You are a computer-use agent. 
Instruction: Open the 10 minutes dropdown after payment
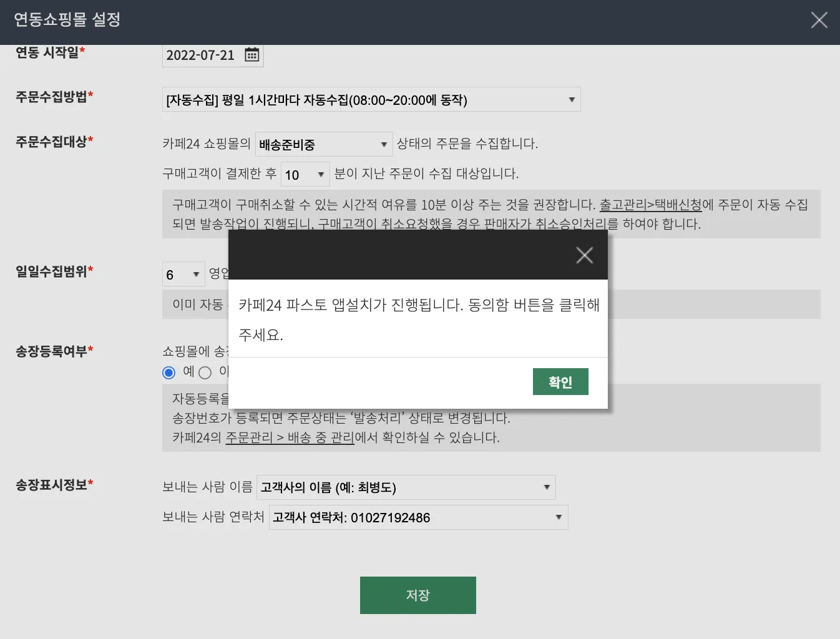coord(305,174)
